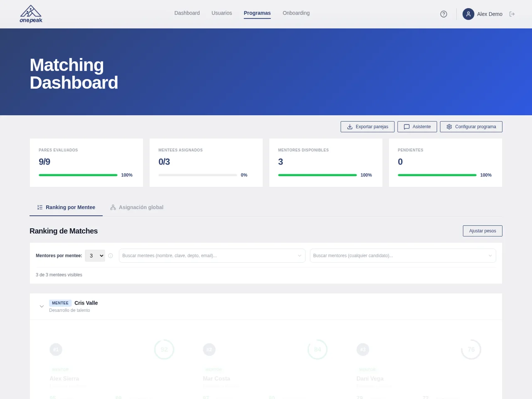Open the help question mark icon

(x=443, y=14)
